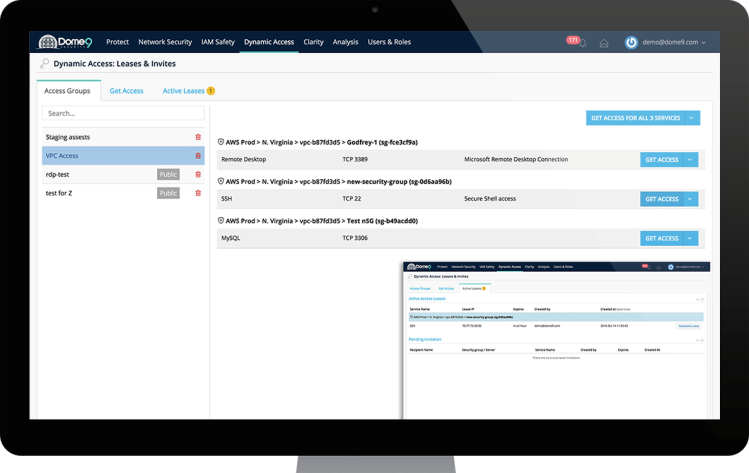This screenshot has height=473, width=749.
Task: Click the Dome9 logo
Action: coord(65,42)
